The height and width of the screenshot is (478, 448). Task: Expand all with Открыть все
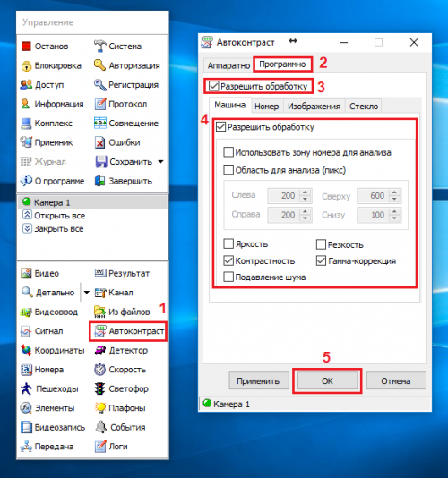54,216
